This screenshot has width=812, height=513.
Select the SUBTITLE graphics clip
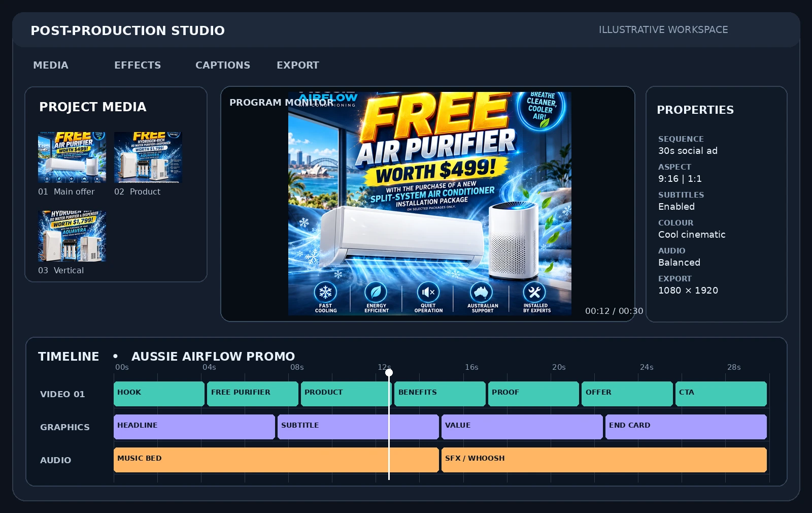pyautogui.click(x=358, y=427)
